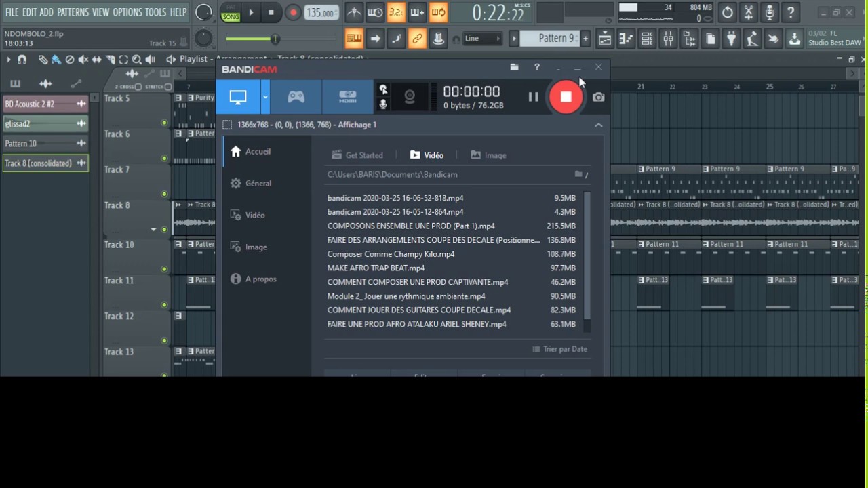
Task: Click the tempo field showing 135
Action: 320,13
